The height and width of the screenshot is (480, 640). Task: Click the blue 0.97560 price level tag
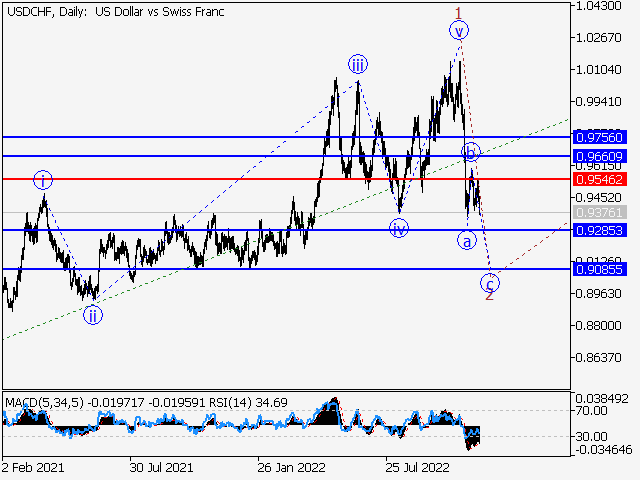point(600,137)
